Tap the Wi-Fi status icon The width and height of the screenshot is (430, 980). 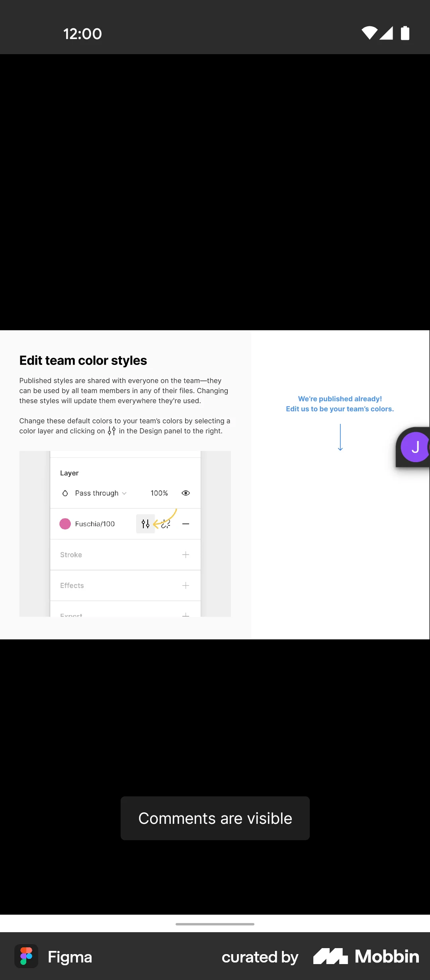click(369, 33)
